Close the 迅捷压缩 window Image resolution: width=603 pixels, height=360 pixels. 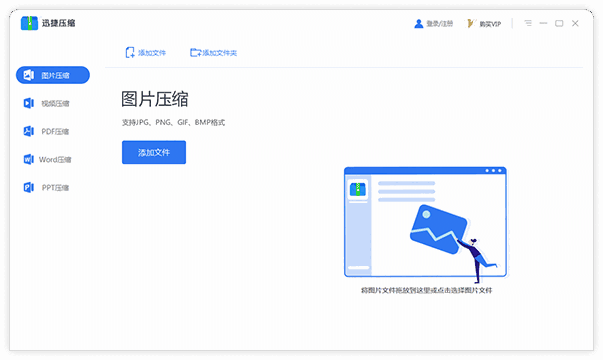tap(575, 23)
